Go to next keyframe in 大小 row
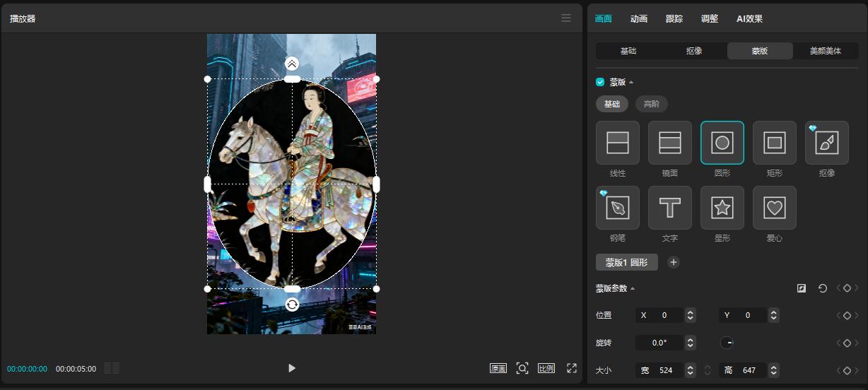The height and width of the screenshot is (390, 868). (x=857, y=370)
